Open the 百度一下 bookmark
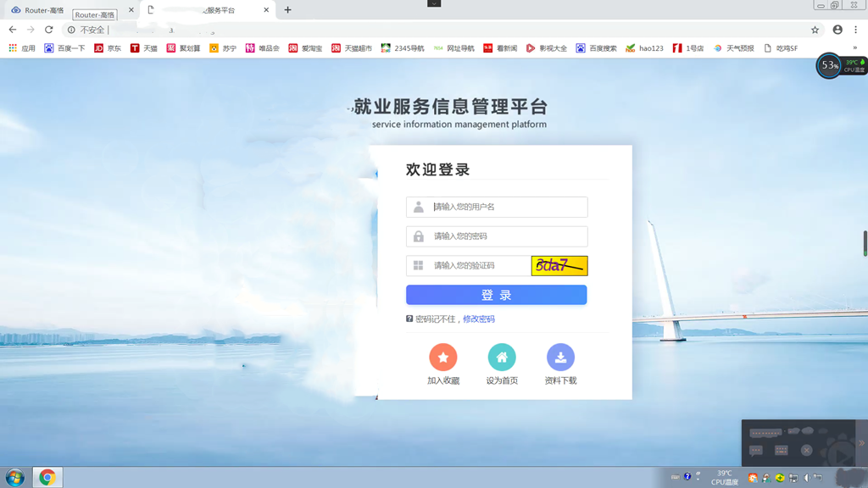 coord(64,48)
